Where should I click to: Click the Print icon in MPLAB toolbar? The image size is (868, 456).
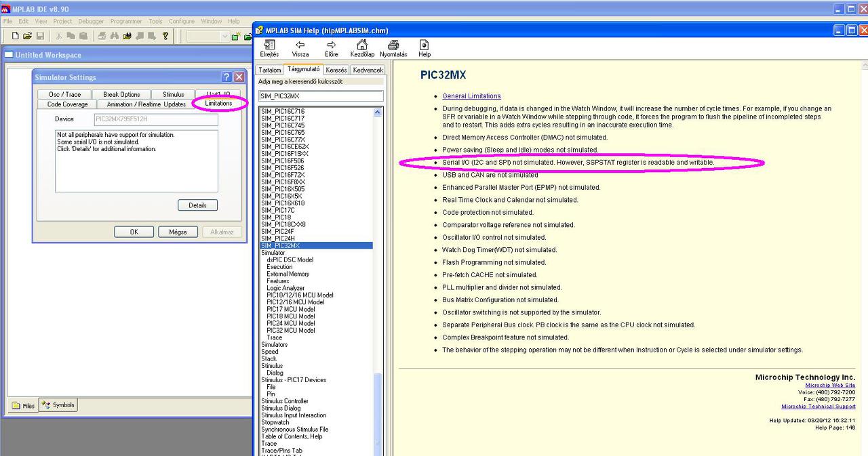(102, 36)
